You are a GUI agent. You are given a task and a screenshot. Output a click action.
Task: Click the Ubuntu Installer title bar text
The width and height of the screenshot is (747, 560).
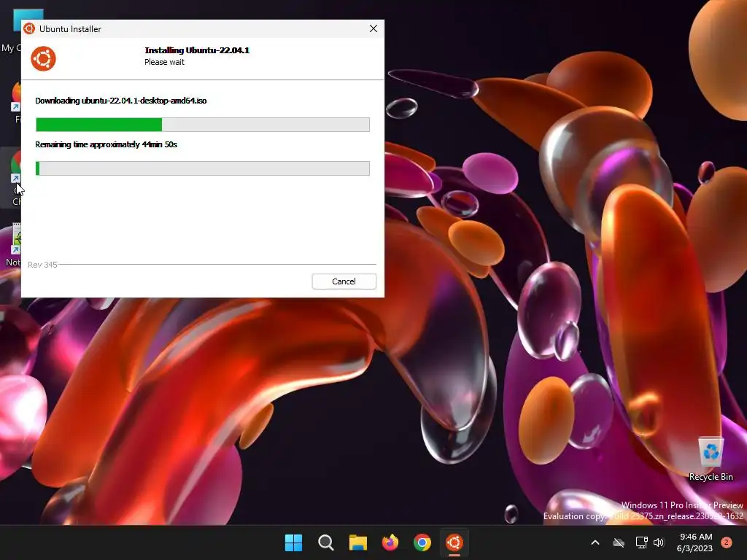[70, 29]
